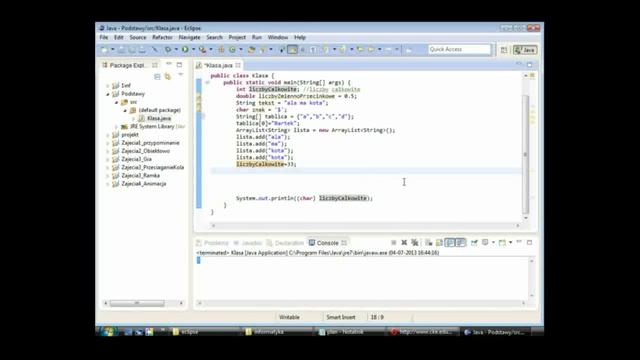640x360 pixels.
Task: Click the Quick Access search field
Action: point(459,49)
